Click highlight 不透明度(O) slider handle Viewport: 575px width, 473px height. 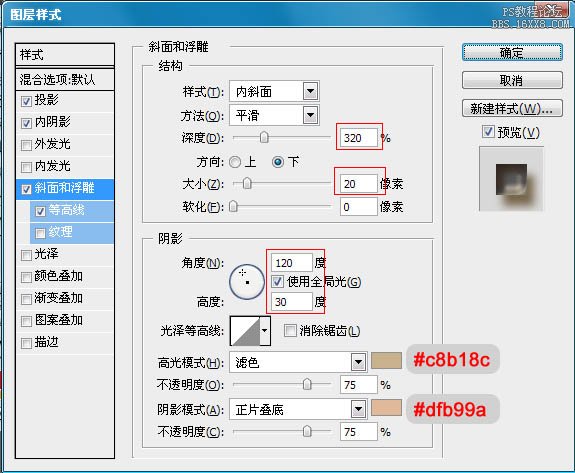coord(307,384)
